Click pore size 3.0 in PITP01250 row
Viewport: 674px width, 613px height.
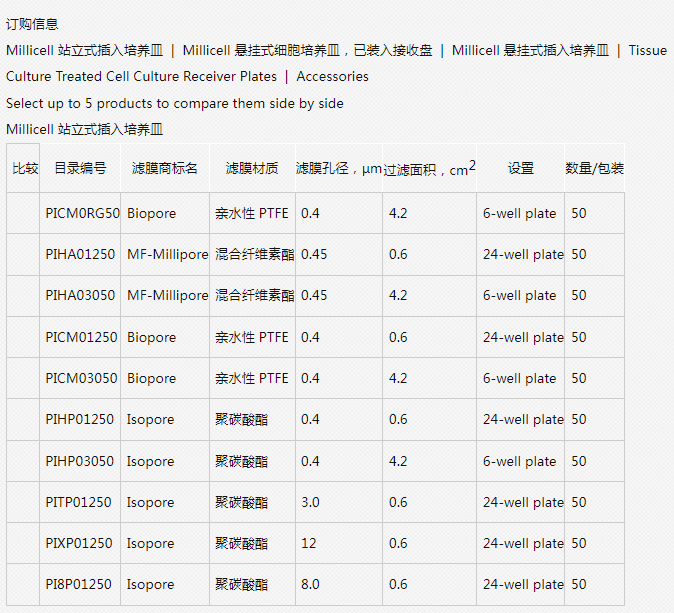coord(310,502)
